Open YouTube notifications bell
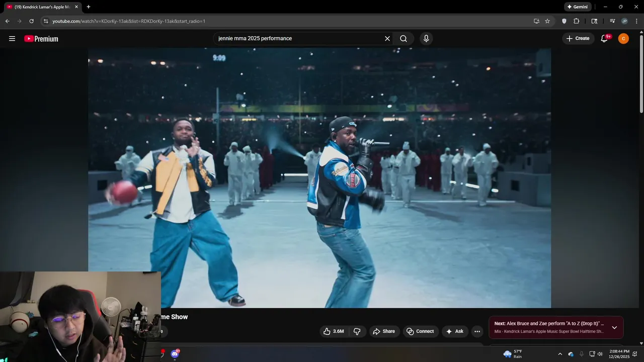Screen dimensions: 644x362 tap(605, 39)
